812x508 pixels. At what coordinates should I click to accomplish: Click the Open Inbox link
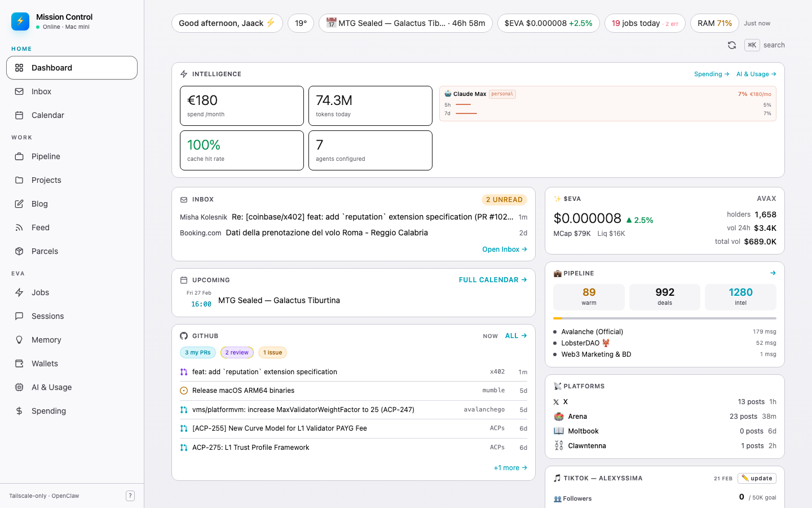tap(505, 249)
